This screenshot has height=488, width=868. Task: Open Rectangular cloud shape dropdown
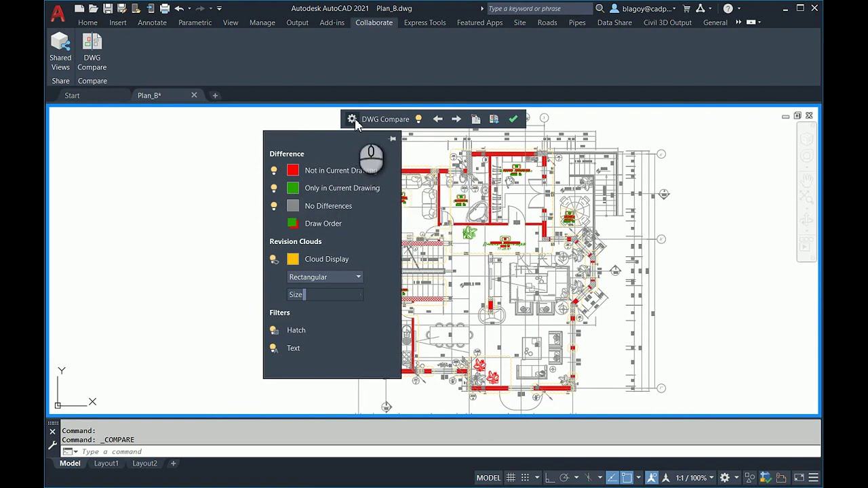325,277
